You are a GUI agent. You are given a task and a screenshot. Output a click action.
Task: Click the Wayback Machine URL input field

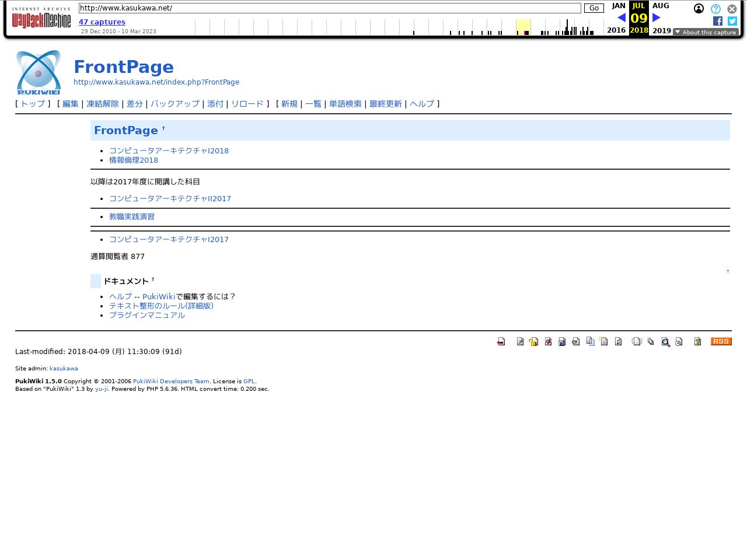[x=330, y=8]
